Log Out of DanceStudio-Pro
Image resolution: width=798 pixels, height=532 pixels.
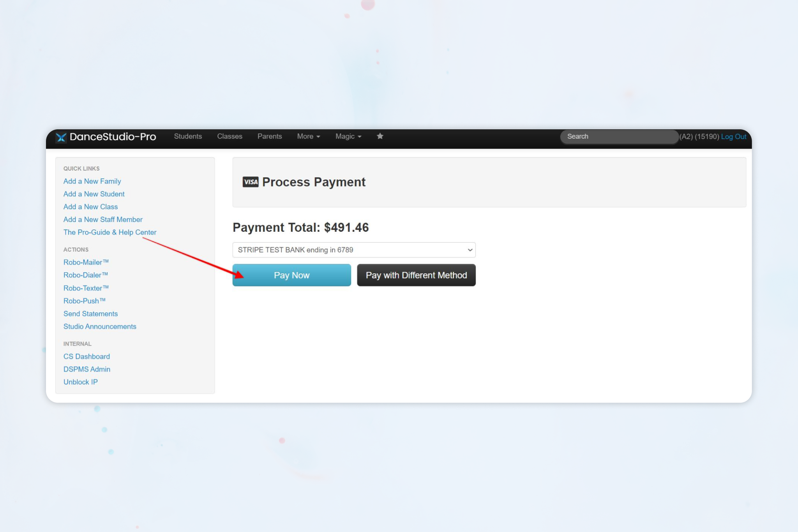(734, 136)
